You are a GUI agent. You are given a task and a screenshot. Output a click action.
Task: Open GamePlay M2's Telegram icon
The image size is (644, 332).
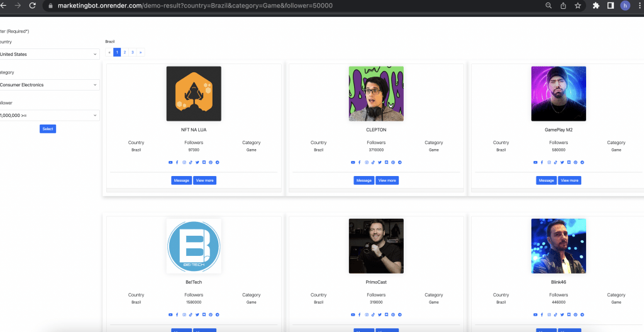tap(582, 162)
